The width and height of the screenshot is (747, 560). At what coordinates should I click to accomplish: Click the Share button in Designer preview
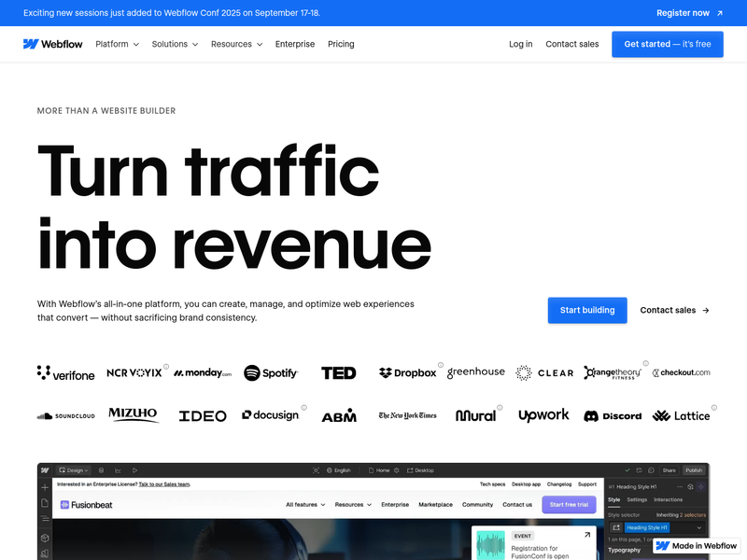click(669, 470)
